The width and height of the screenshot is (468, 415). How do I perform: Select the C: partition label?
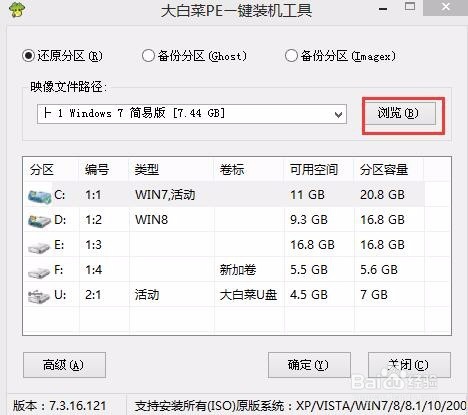(60, 195)
